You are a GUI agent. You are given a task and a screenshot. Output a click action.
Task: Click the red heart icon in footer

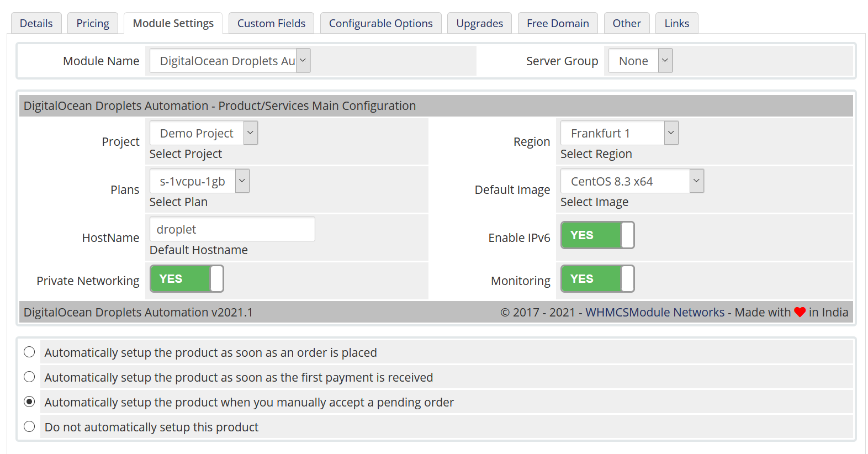800,313
